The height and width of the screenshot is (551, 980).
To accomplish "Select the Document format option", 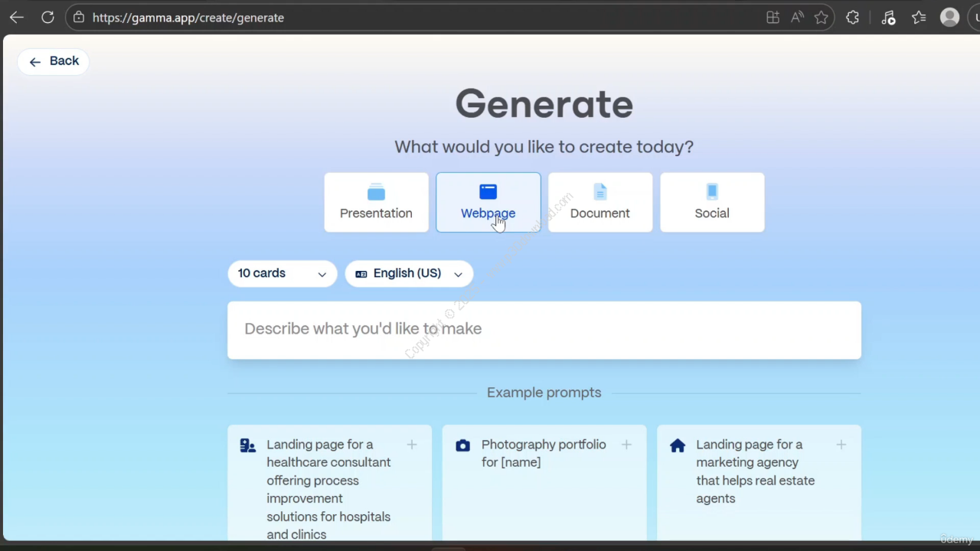I will [x=599, y=202].
